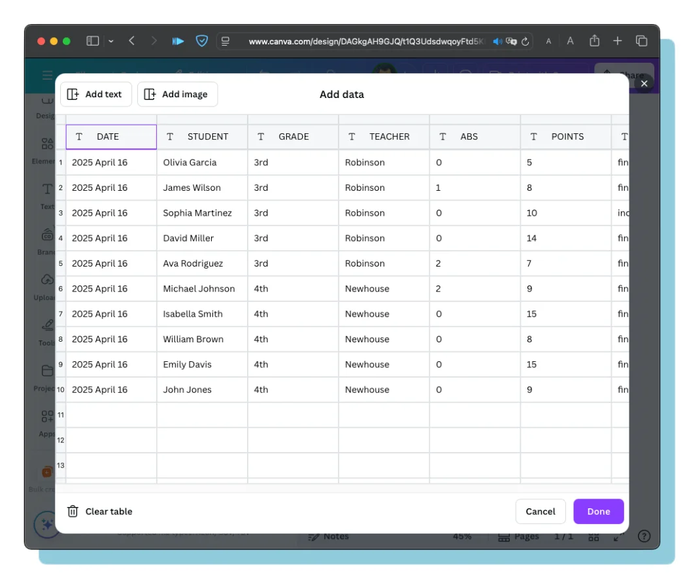This screenshot has height=588, width=700.
Task: Toggle the browser sidebar icon
Action: pos(92,41)
